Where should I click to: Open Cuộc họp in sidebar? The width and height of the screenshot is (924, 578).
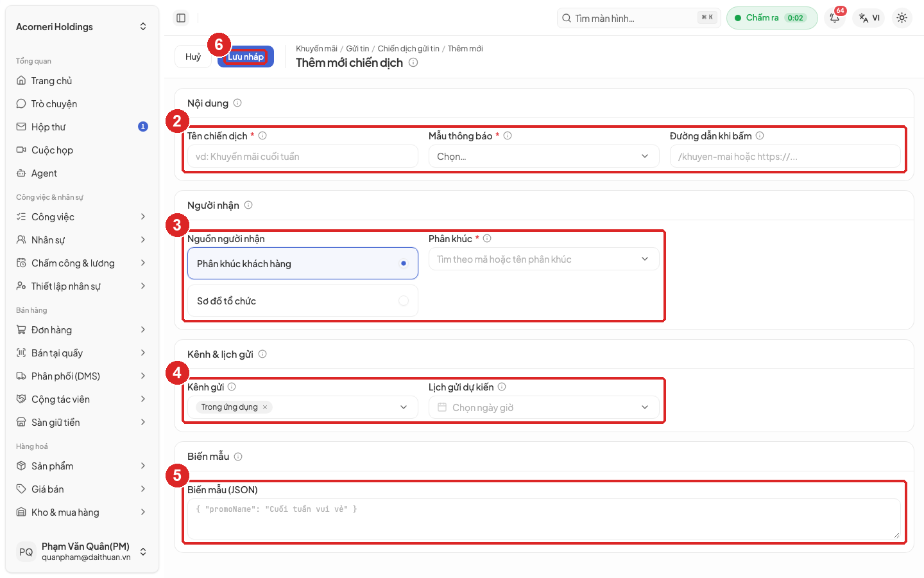click(82, 150)
